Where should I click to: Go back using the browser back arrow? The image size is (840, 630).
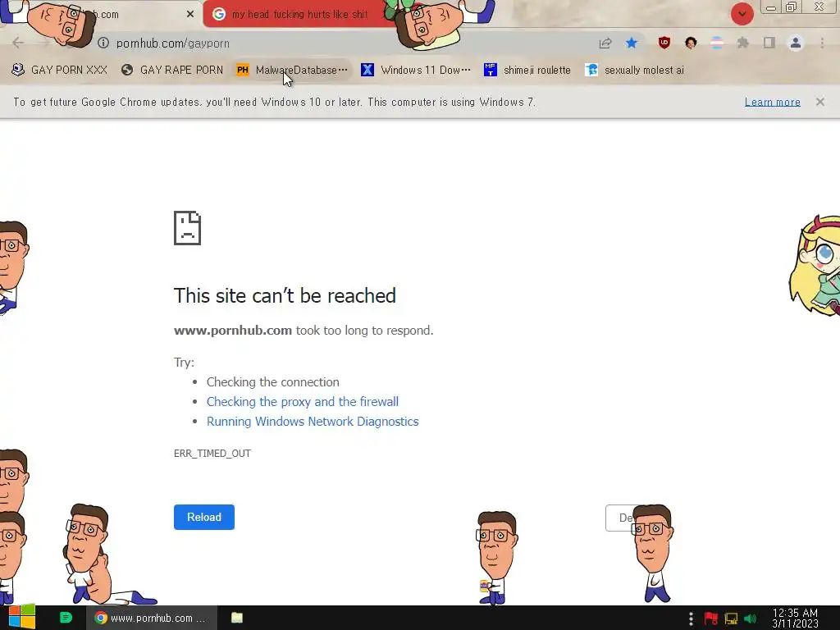coord(18,43)
